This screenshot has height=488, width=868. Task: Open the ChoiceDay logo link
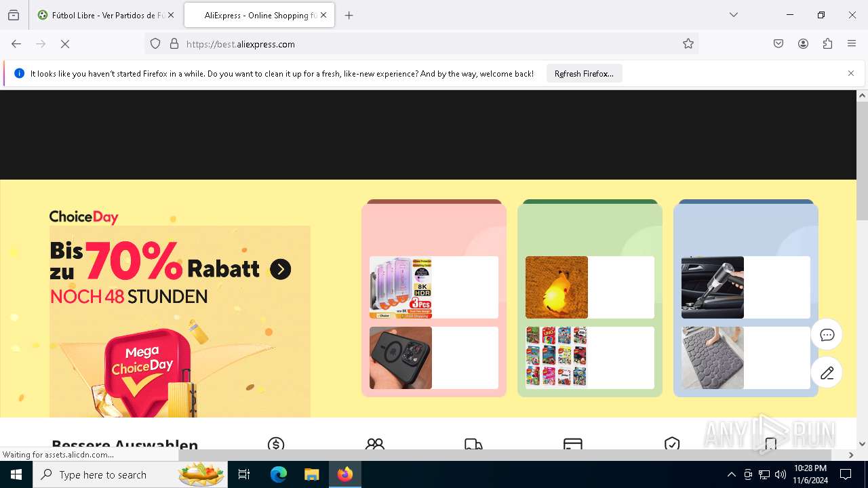[x=83, y=217]
